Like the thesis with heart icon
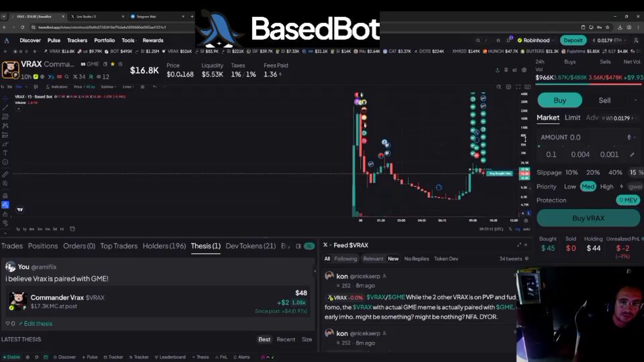644x362 pixels. coord(7,323)
